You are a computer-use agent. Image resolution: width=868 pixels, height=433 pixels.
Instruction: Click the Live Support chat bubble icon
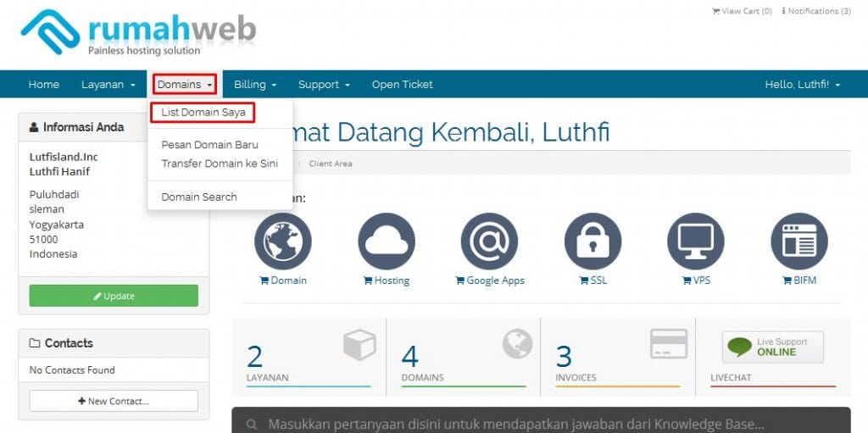pos(739,347)
